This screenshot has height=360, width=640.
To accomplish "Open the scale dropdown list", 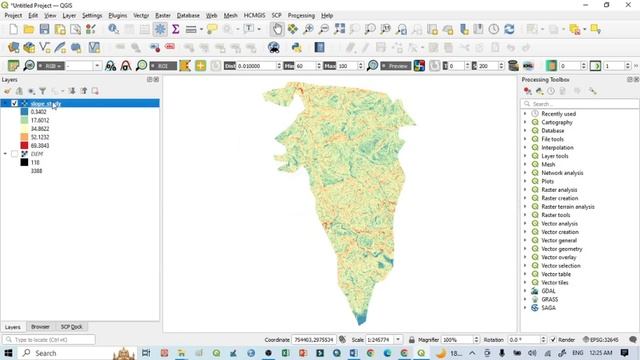I will click(x=398, y=340).
